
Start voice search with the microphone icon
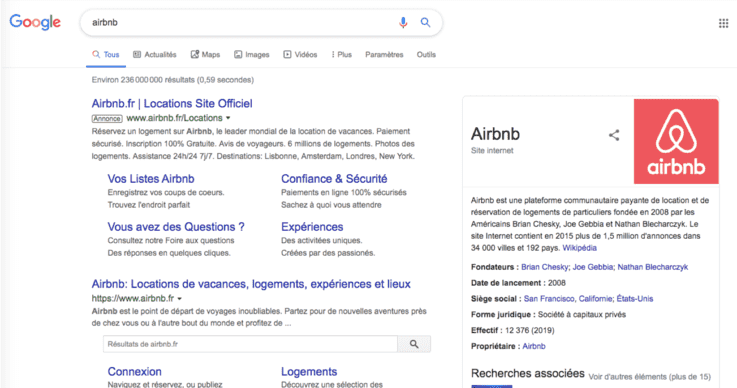point(403,22)
